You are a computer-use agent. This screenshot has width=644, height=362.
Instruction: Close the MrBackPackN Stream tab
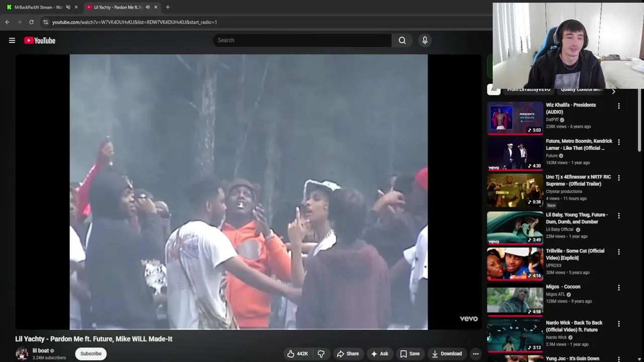76,7
